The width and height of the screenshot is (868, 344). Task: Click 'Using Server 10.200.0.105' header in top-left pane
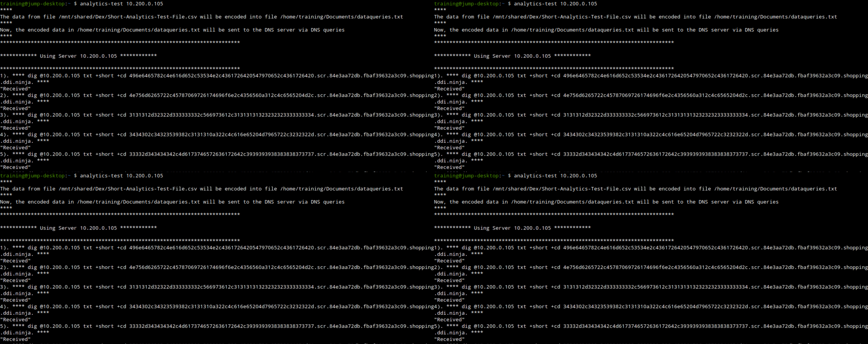(x=78, y=56)
